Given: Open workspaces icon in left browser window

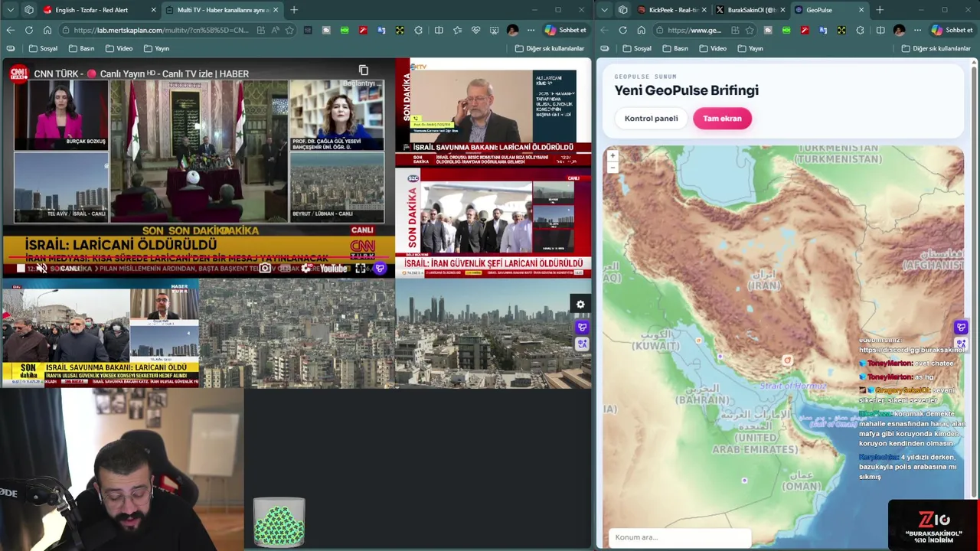Looking at the screenshot, I should tap(29, 10).
